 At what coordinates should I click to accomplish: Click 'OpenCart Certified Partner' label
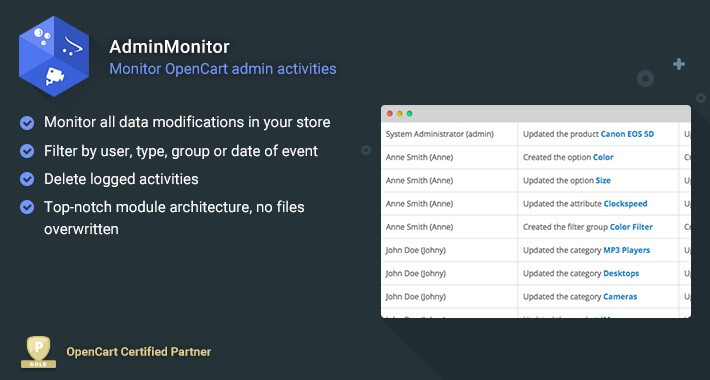pos(139,351)
